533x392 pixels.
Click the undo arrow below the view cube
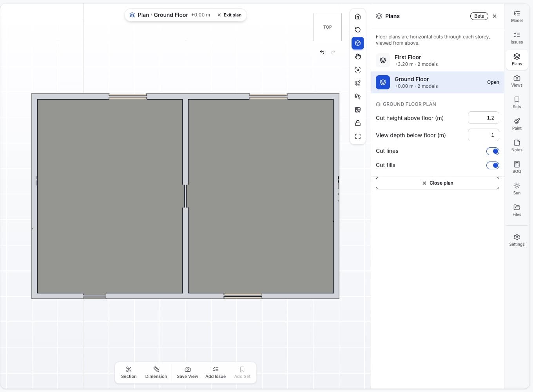[x=322, y=52]
